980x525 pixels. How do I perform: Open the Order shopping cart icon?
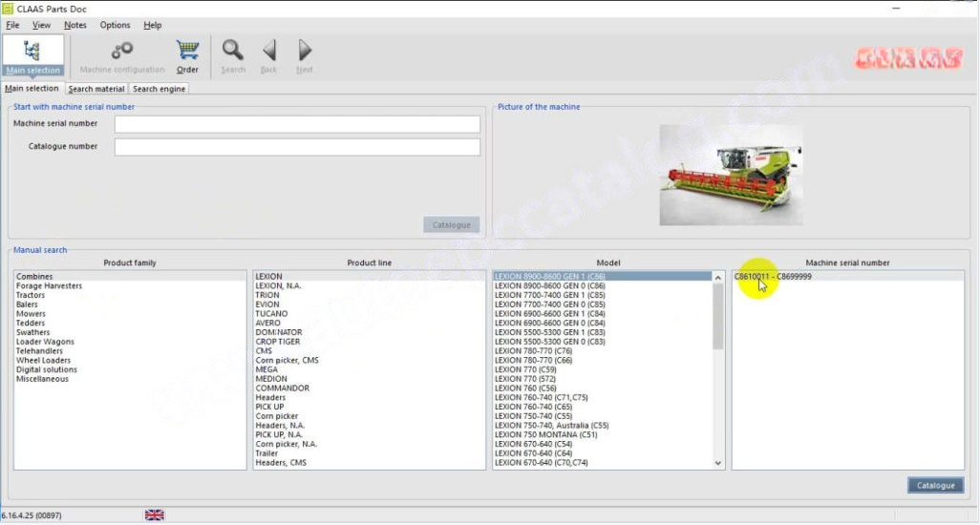[187, 55]
